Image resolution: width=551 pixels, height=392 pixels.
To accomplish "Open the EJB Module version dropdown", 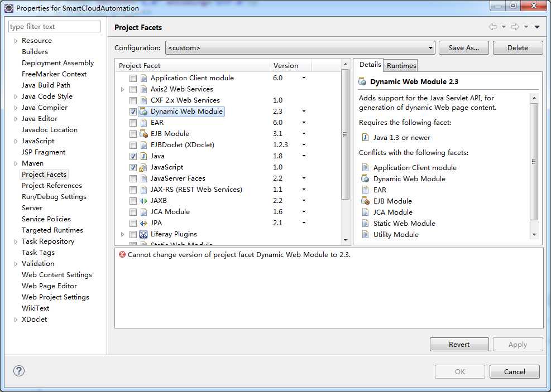I will pyautogui.click(x=304, y=133).
